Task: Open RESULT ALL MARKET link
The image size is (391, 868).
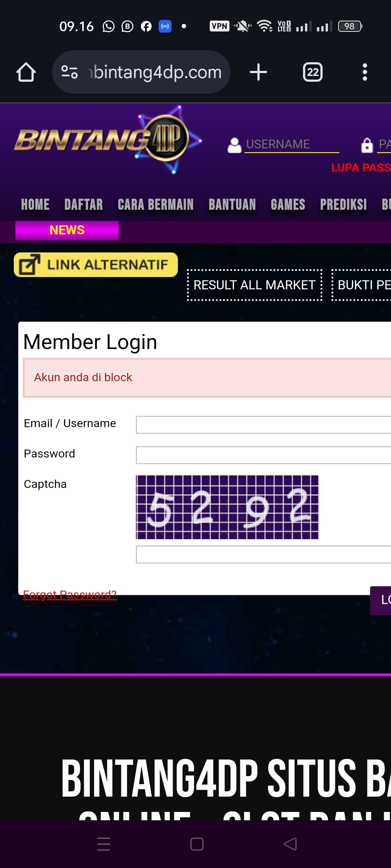Action: tap(255, 285)
